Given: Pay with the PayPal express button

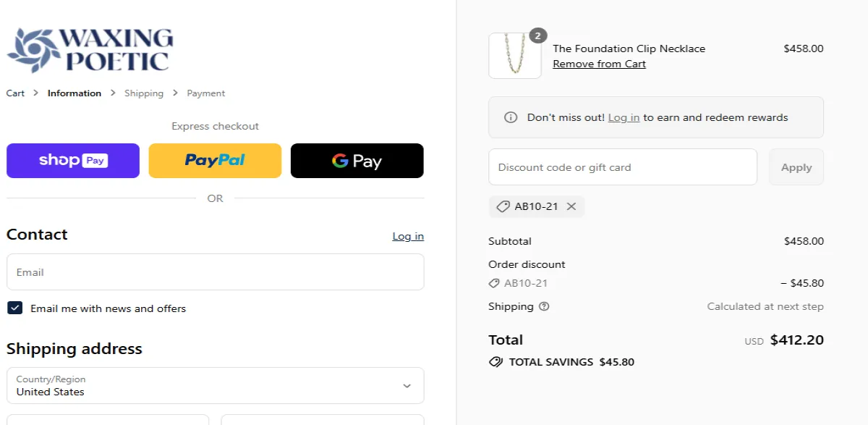Looking at the screenshot, I should pyautogui.click(x=214, y=160).
